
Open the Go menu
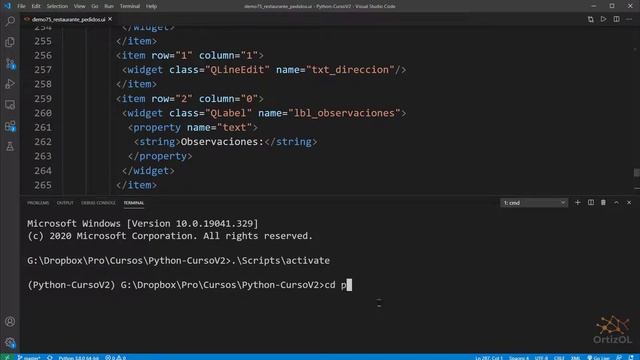pos(95,6)
